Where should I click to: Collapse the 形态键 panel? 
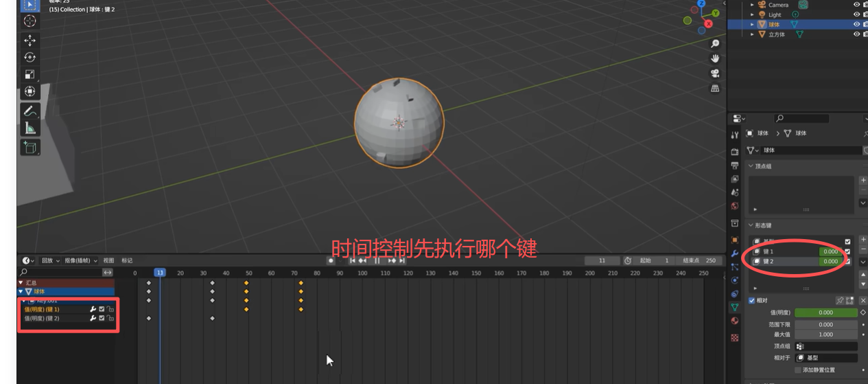pos(751,225)
